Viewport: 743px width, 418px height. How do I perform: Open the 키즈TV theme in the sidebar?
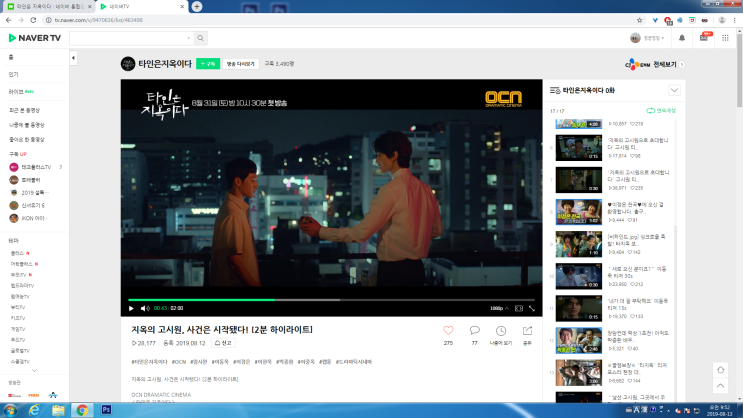(x=18, y=318)
